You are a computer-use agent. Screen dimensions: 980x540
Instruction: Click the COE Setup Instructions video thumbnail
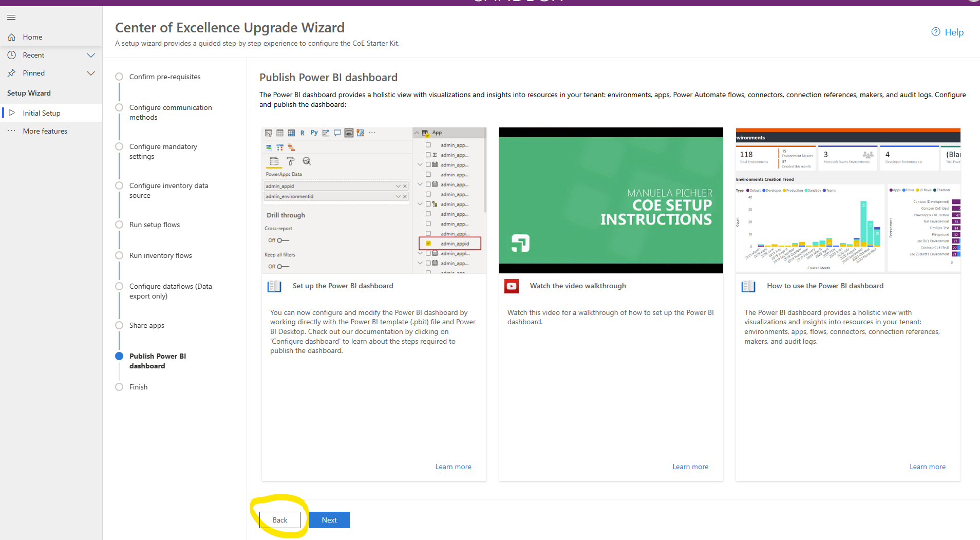pos(611,200)
